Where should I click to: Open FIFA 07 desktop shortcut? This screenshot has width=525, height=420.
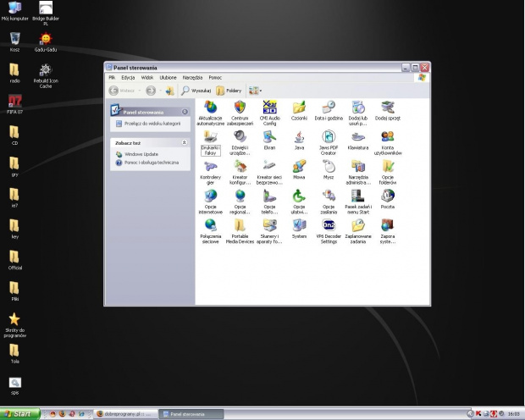(14, 104)
